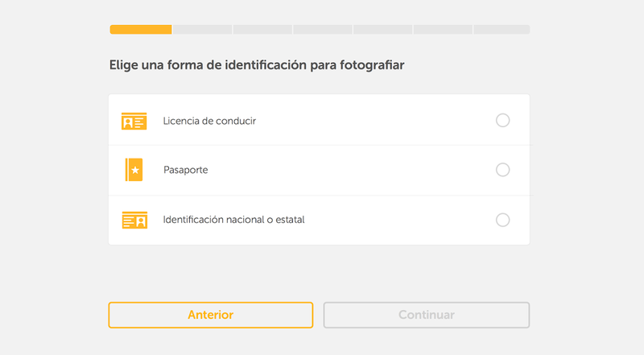The height and width of the screenshot is (355, 644).
Task: Click the fourth progress bar segment
Action: (323, 30)
